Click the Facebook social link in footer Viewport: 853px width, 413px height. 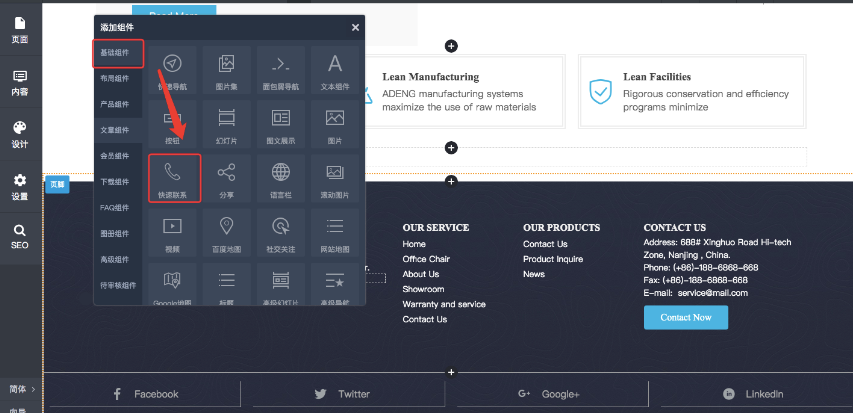click(144, 394)
